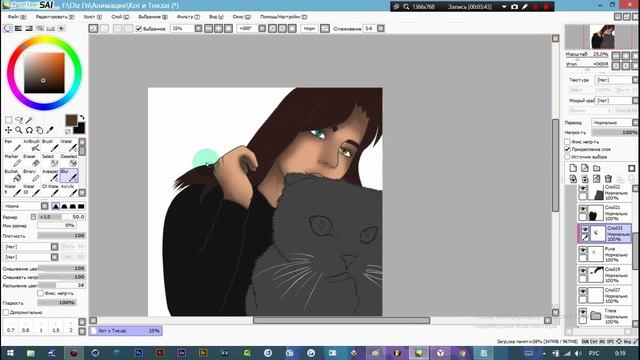Open the rotation angle dropdown in toolbar
Screen dimensions: 640x360
pyautogui.click(x=262, y=29)
